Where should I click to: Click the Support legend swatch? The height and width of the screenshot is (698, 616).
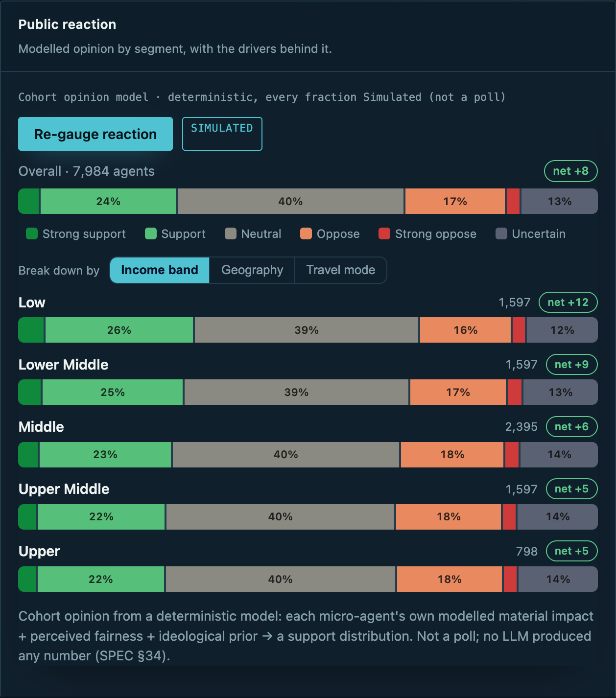tap(151, 233)
